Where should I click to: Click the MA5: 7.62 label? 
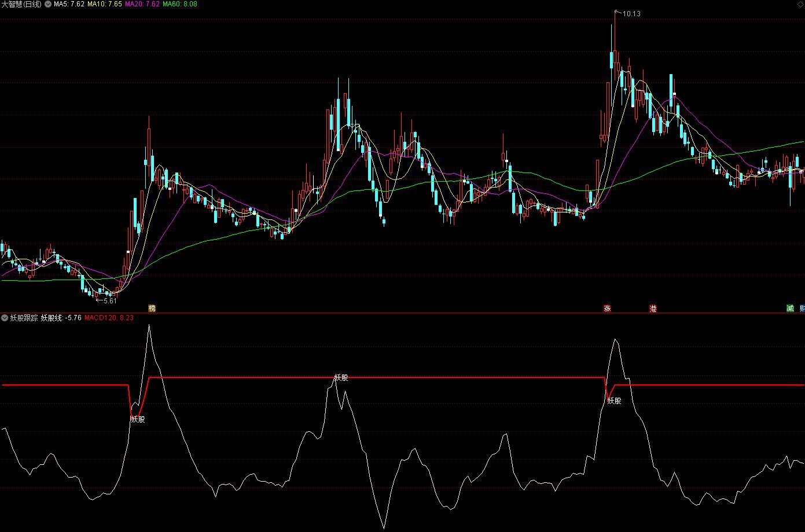coord(69,4)
